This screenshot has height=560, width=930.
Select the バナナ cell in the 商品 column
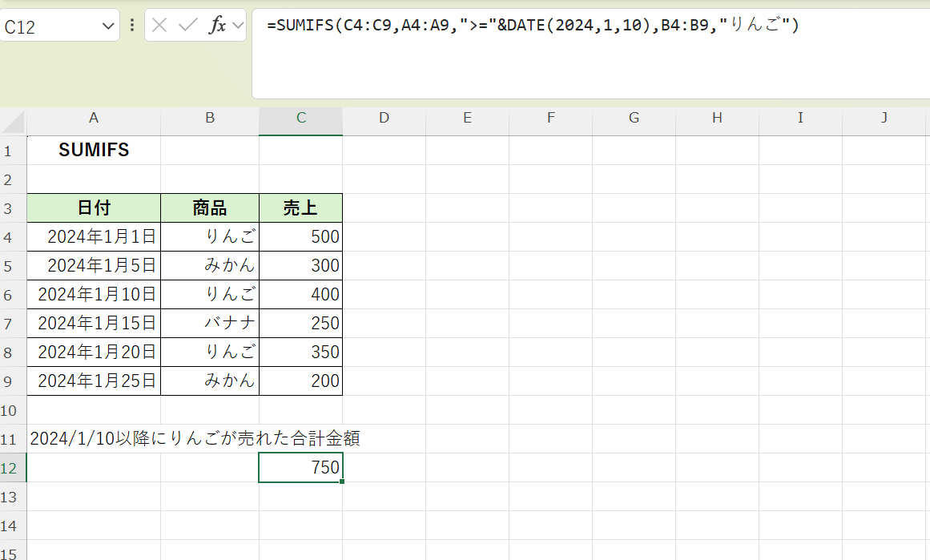(209, 323)
